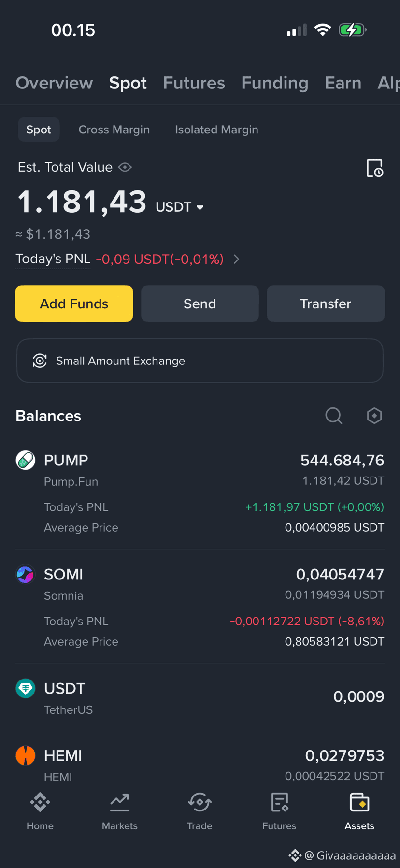Tap the Transfer button
The image size is (400, 868).
[326, 304]
